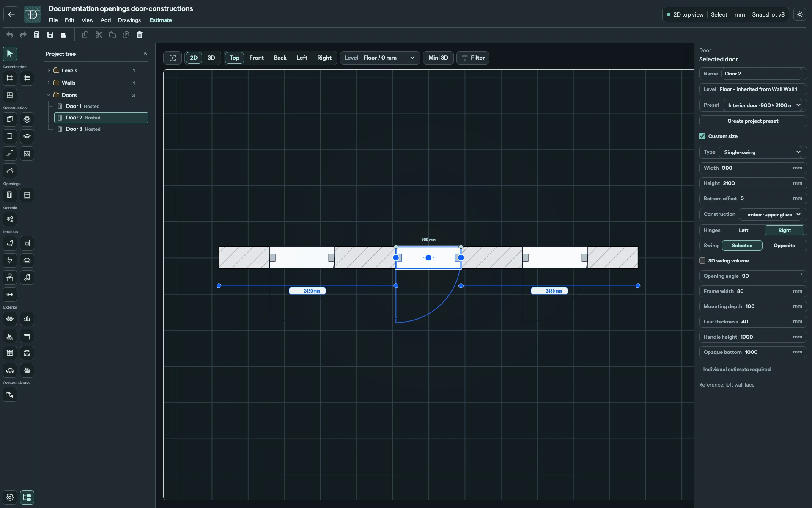
Task: Choose the music note interior tool
Action: click(27, 278)
